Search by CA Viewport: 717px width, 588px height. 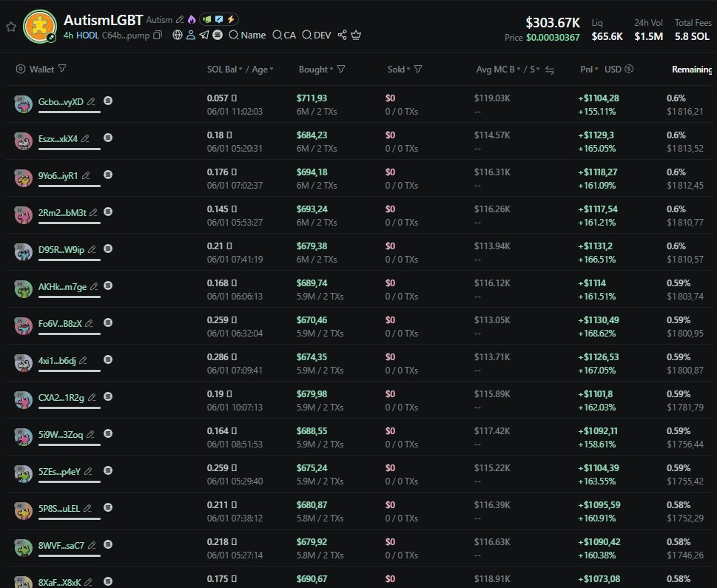pos(284,36)
